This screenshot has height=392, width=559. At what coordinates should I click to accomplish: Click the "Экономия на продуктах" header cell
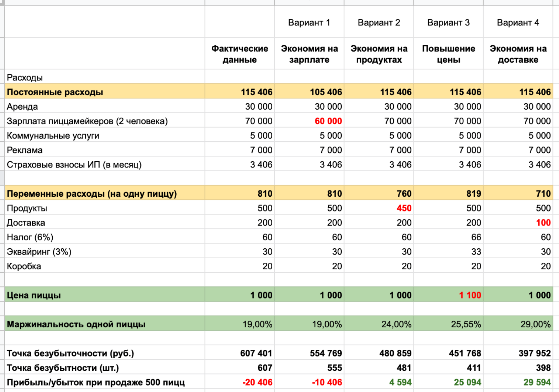379,54
